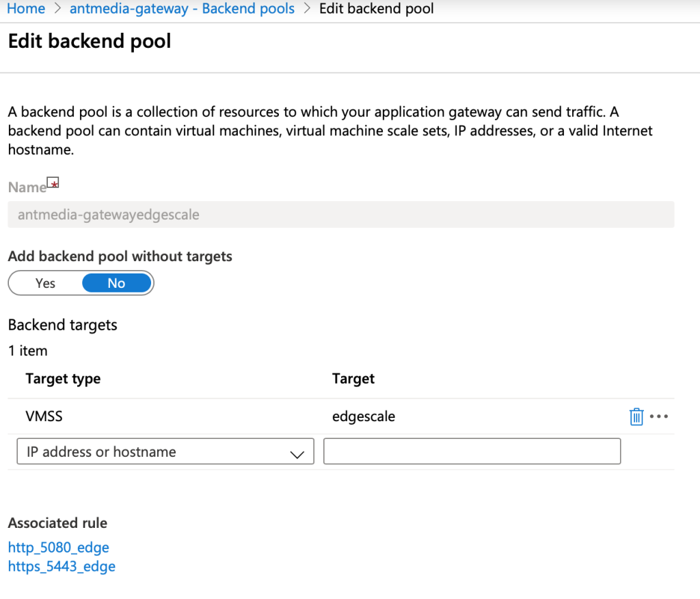The image size is (700, 599).
Task: Click the disabled Name field antmedia-gatewayedgescale
Action: [x=341, y=215]
